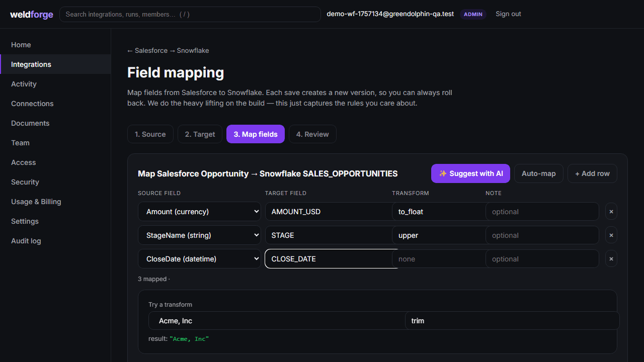Image resolution: width=644 pixels, height=362 pixels.
Task: Click the Field mapping heading
Action: coord(176,72)
